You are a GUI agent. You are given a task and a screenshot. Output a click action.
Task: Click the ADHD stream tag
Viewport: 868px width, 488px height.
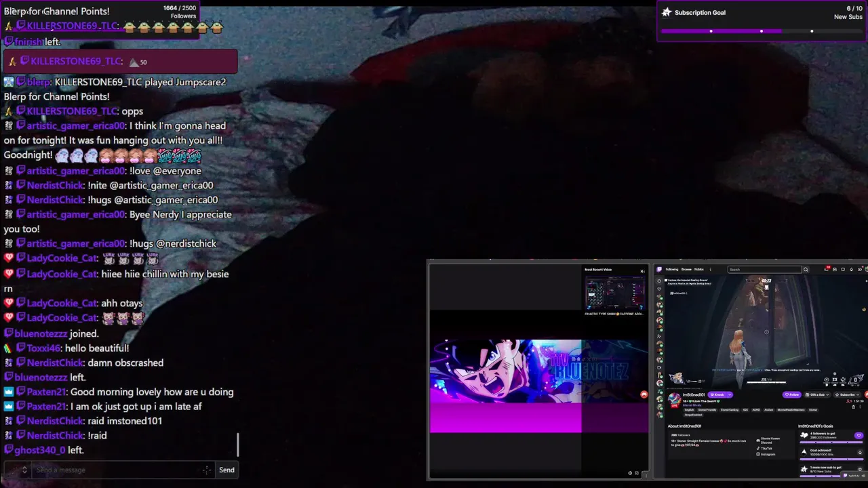tap(756, 410)
